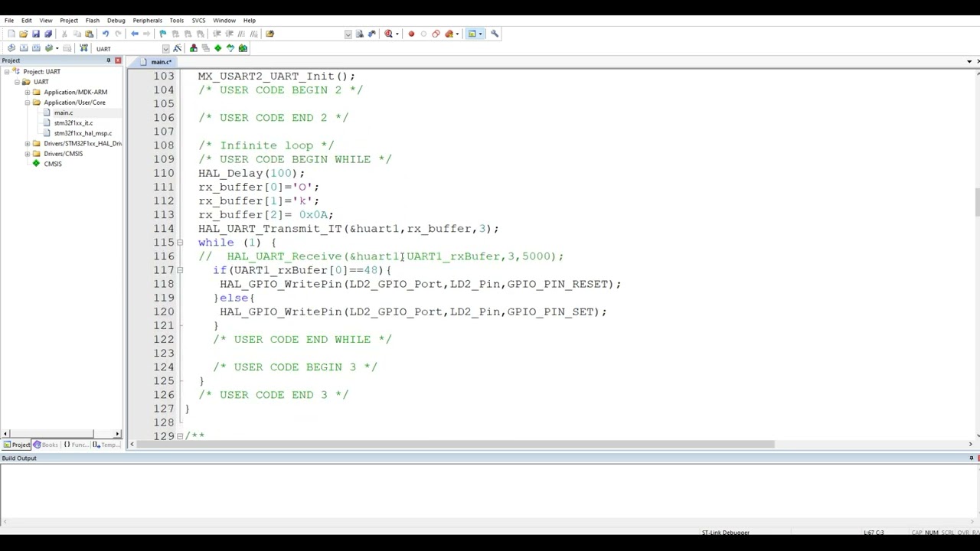This screenshot has height=551, width=980.
Task: Click the Build target icon
Action: tap(23, 48)
